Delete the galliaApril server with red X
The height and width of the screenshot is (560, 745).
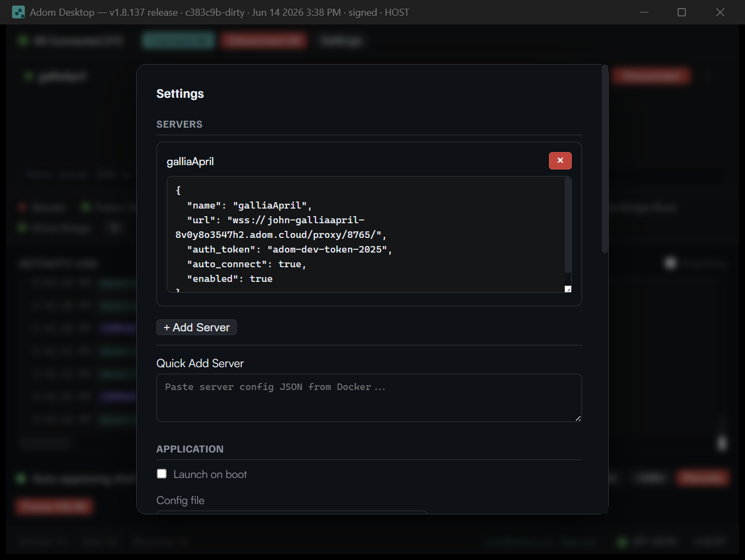pyautogui.click(x=560, y=161)
